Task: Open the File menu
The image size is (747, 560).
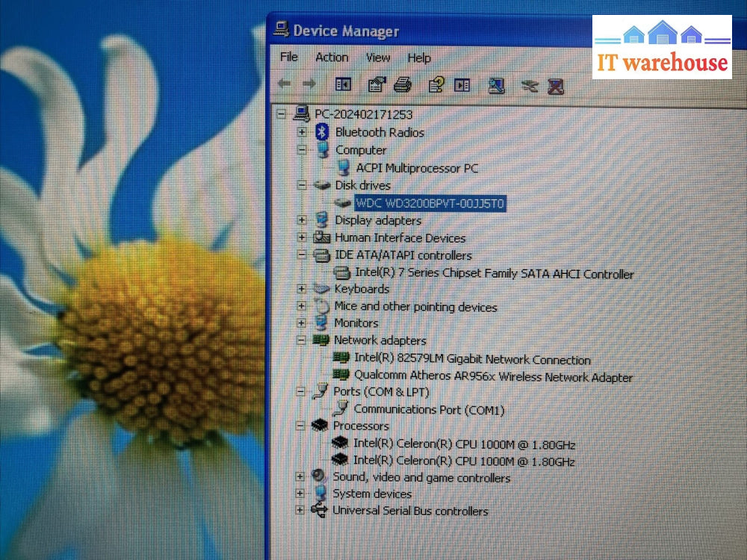Action: [288, 57]
